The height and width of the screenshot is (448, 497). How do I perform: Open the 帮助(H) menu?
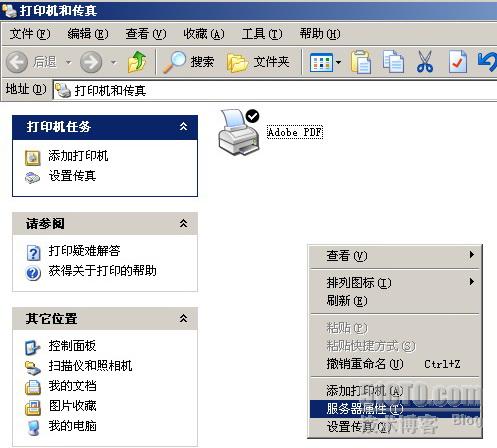tap(320, 34)
